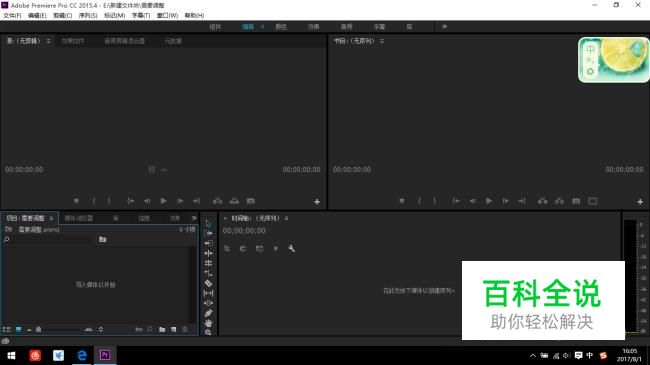Click Program monitor Lift icon

click(x=543, y=201)
